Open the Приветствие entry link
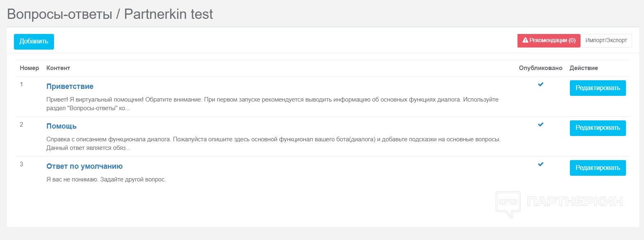Image resolution: width=644 pixels, height=240 pixels. pos(70,86)
